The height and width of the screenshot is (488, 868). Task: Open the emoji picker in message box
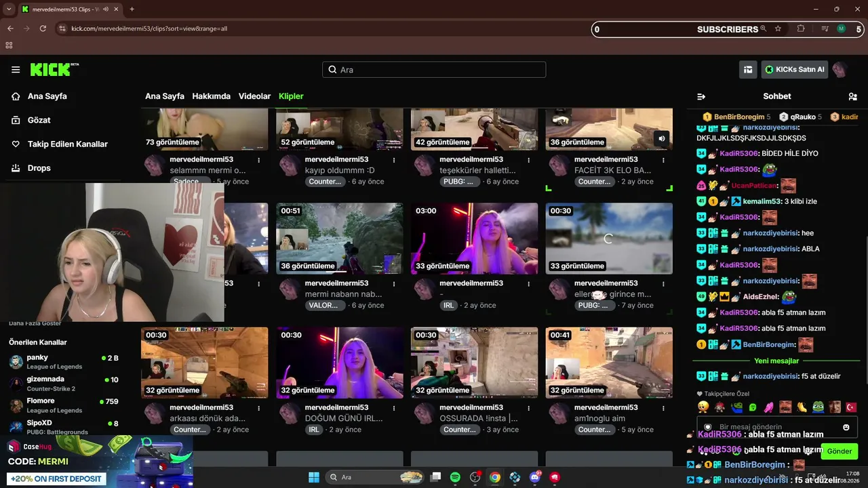[846, 427]
